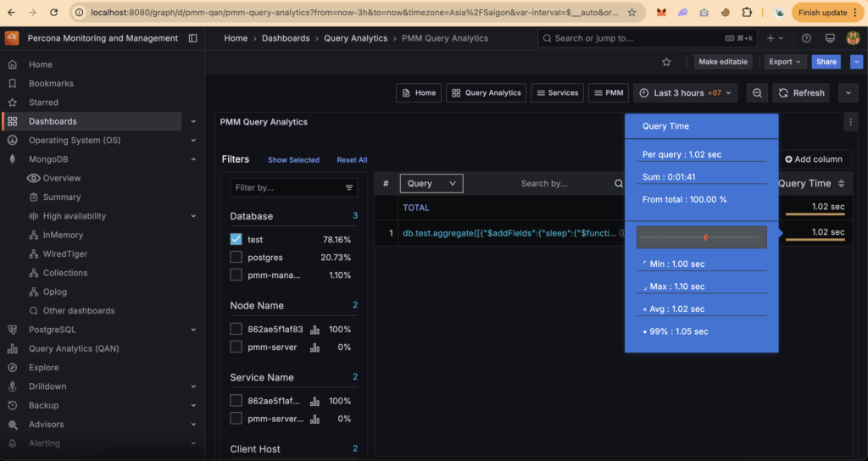Focus the Filter by input field
The image size is (868, 461).
coord(294,187)
